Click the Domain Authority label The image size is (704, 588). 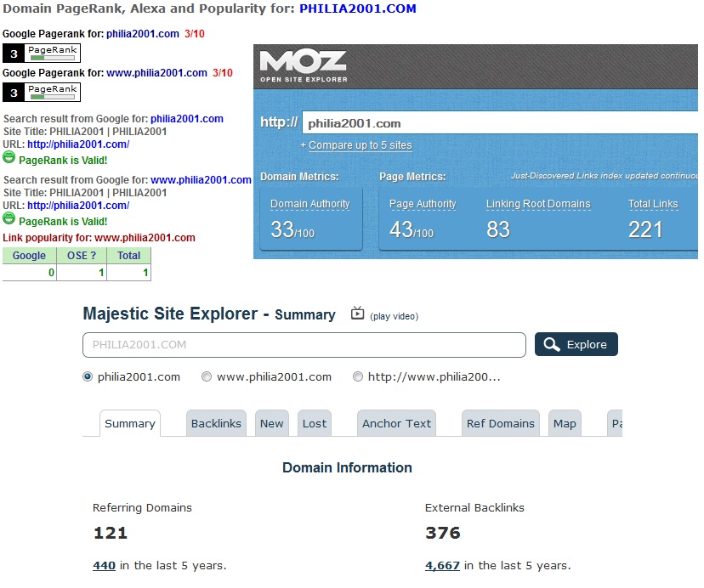pyautogui.click(x=309, y=204)
